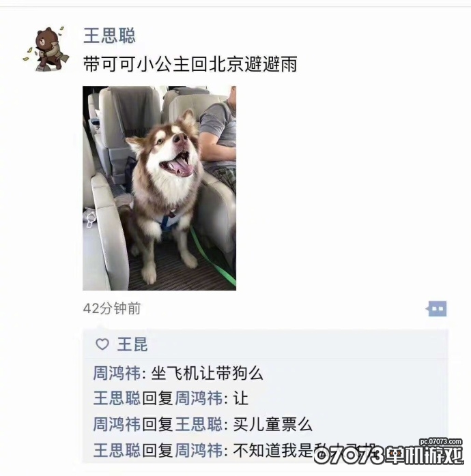Select comment "买儿童票么"

click(x=272, y=424)
